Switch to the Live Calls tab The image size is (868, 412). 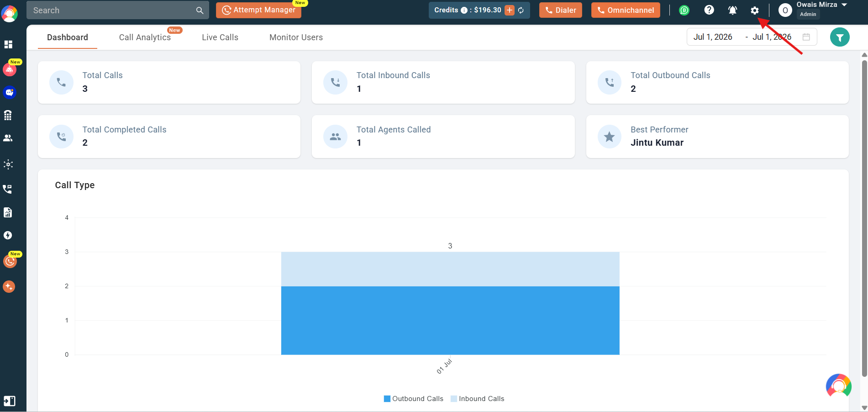click(x=220, y=37)
